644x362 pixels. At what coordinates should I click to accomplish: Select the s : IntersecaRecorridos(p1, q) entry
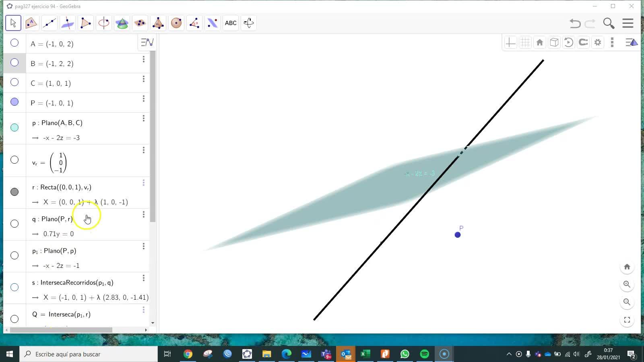(73, 283)
